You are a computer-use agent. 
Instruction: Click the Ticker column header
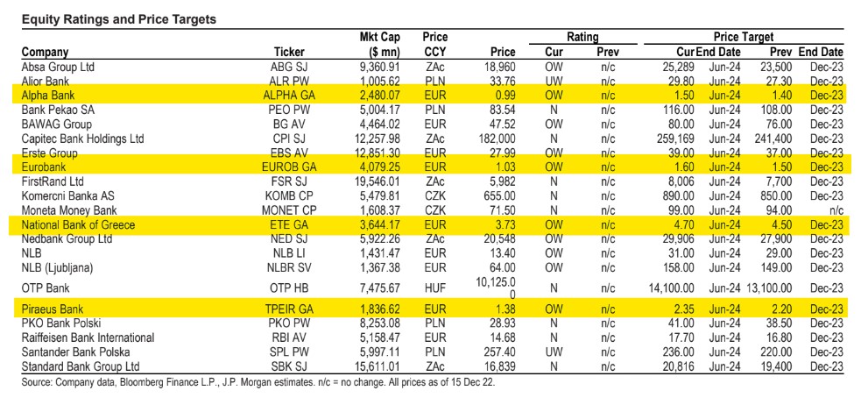[x=289, y=52]
